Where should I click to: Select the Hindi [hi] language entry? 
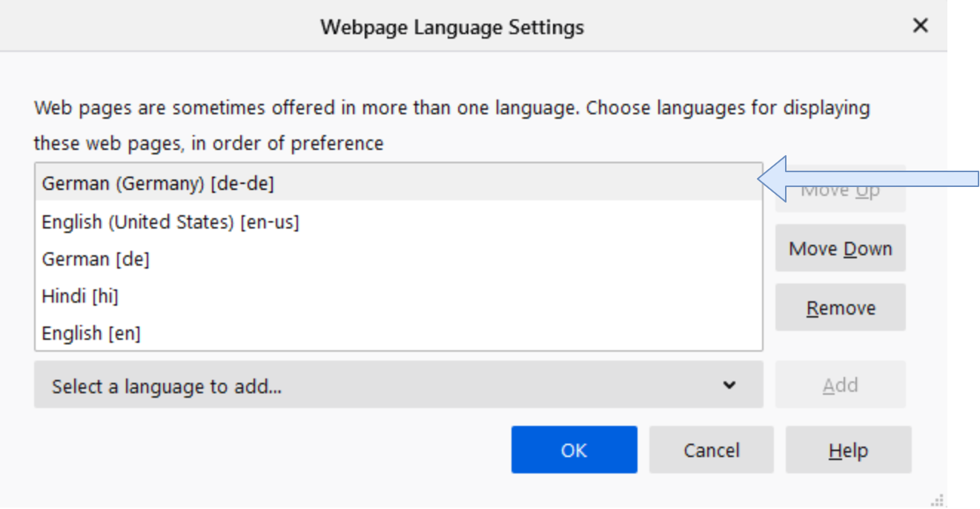(80, 296)
